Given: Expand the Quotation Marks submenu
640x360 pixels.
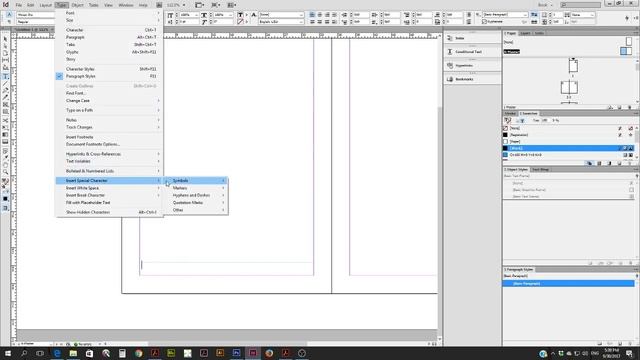Looking at the screenshot, I should click(x=196, y=203).
